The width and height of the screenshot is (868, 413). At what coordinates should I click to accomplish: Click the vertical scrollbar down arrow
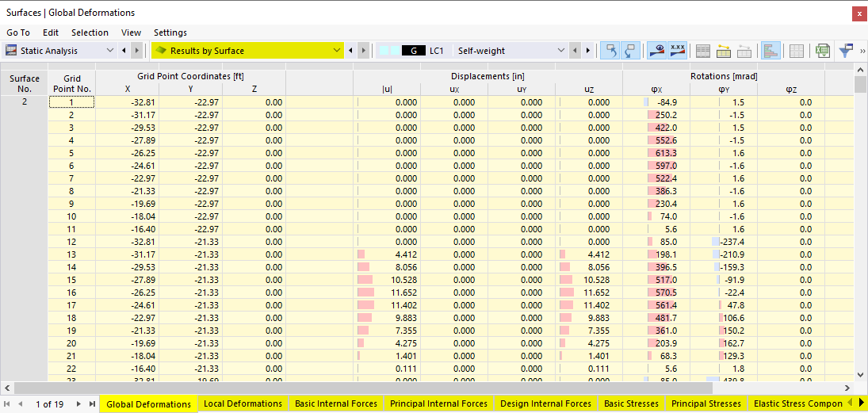tap(861, 374)
